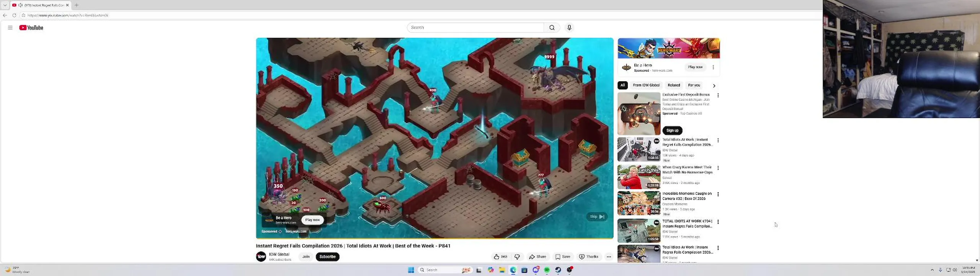Image resolution: width=980 pixels, height=276 pixels.
Task: Open the IDW Global channel avatar
Action: (x=261, y=256)
